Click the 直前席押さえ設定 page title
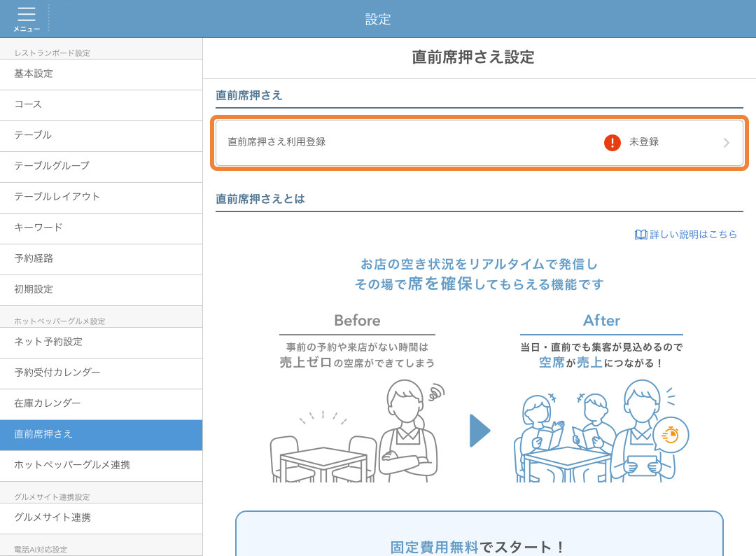The image size is (756, 556). coord(473,57)
